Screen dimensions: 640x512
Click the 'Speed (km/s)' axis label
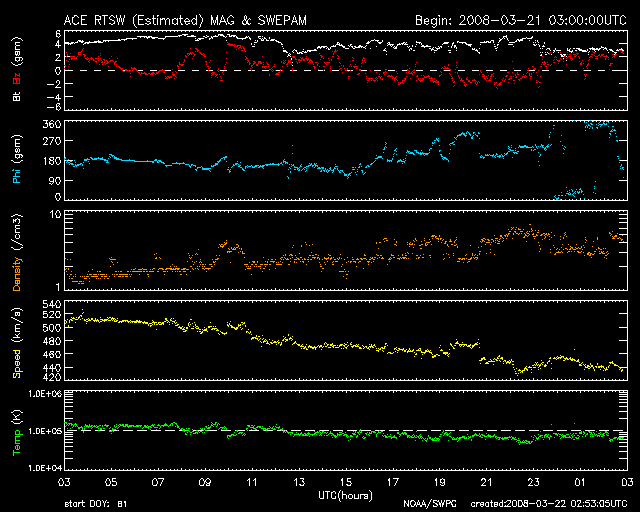click(x=17, y=343)
